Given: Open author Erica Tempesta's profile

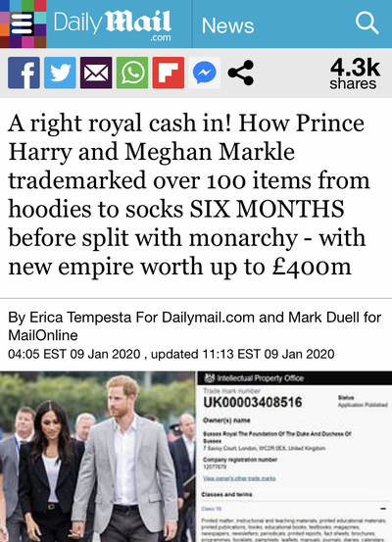Looking at the screenshot, I should 80,317.
